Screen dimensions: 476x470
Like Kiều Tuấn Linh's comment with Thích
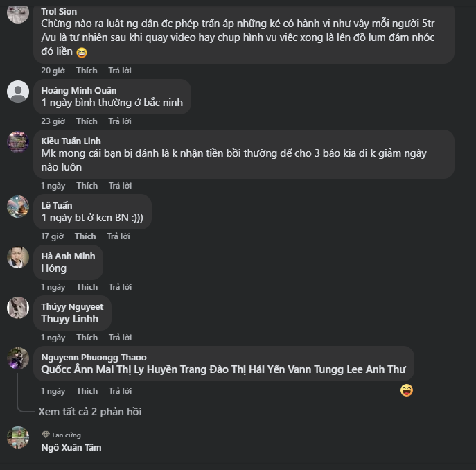pyautogui.click(x=87, y=186)
